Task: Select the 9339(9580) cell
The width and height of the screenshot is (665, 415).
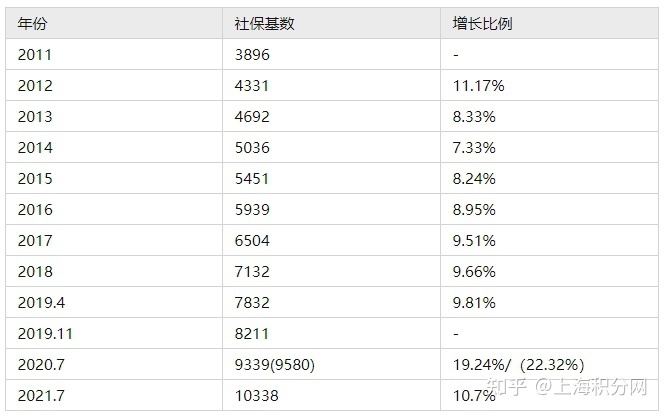Action: [x=331, y=364]
